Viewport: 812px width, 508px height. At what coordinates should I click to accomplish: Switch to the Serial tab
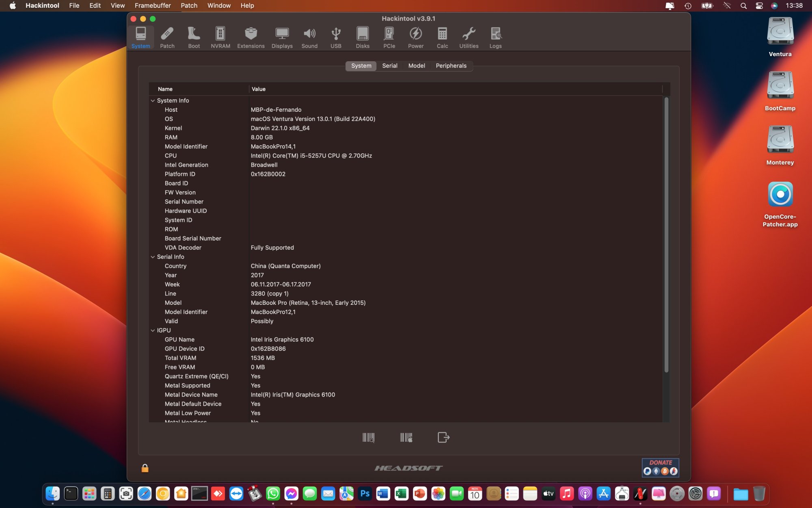389,66
